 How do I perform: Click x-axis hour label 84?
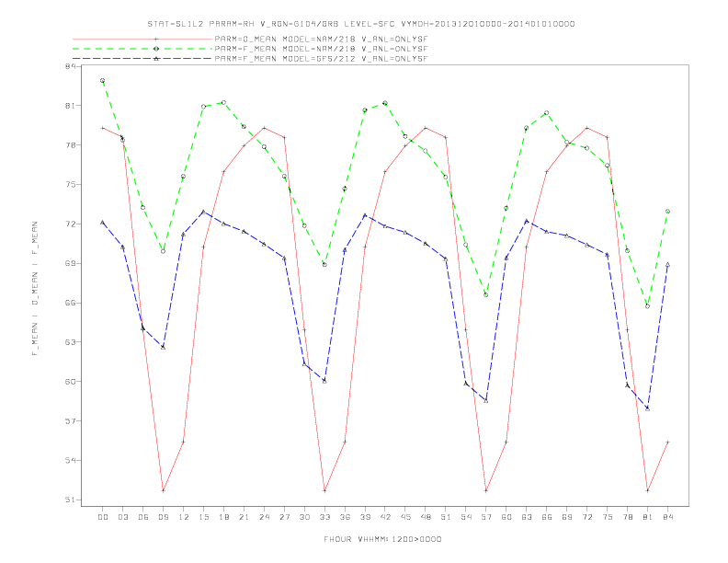tap(668, 517)
